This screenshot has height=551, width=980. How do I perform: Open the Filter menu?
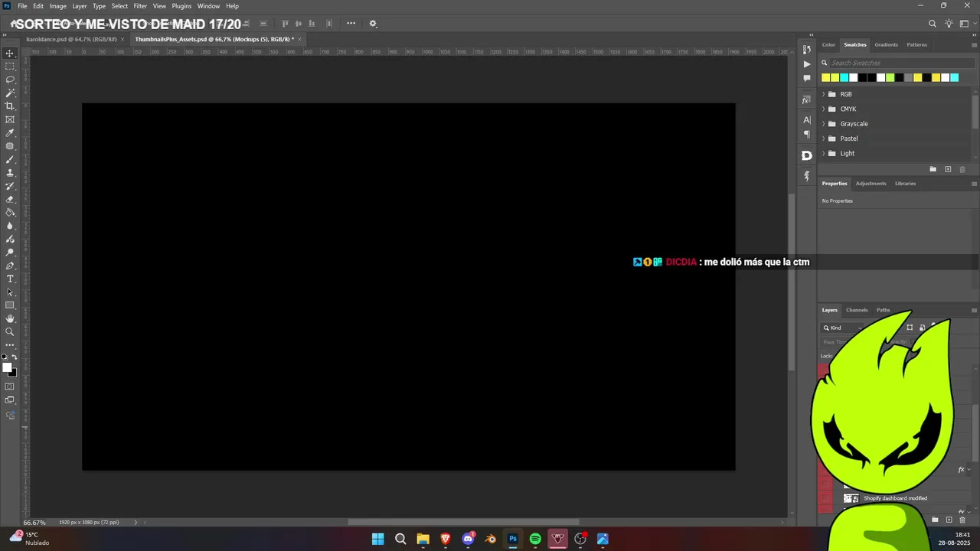(x=140, y=6)
